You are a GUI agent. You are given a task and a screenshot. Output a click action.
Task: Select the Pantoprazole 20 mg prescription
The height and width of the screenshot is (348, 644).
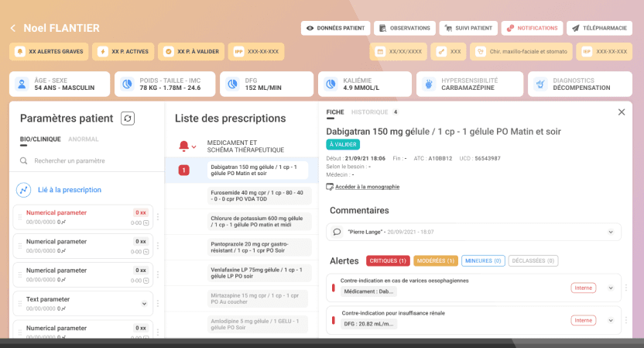click(259, 247)
